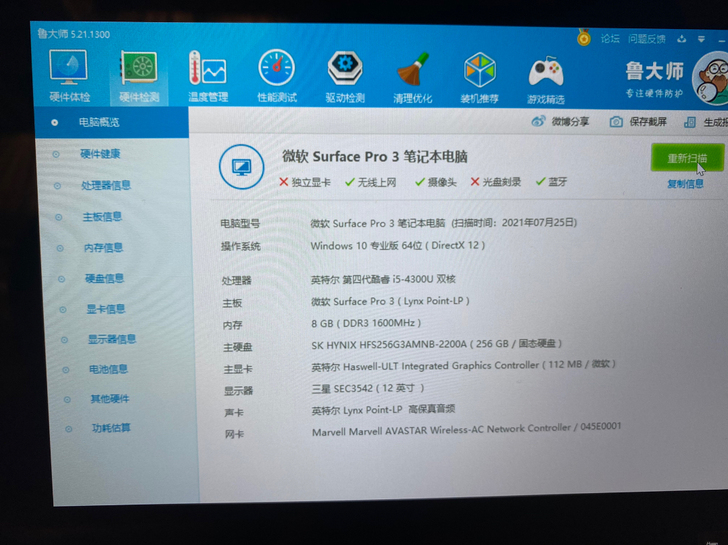This screenshot has width=728, height=545.
Task: Click the computer monitor circle icon
Action: (241, 167)
